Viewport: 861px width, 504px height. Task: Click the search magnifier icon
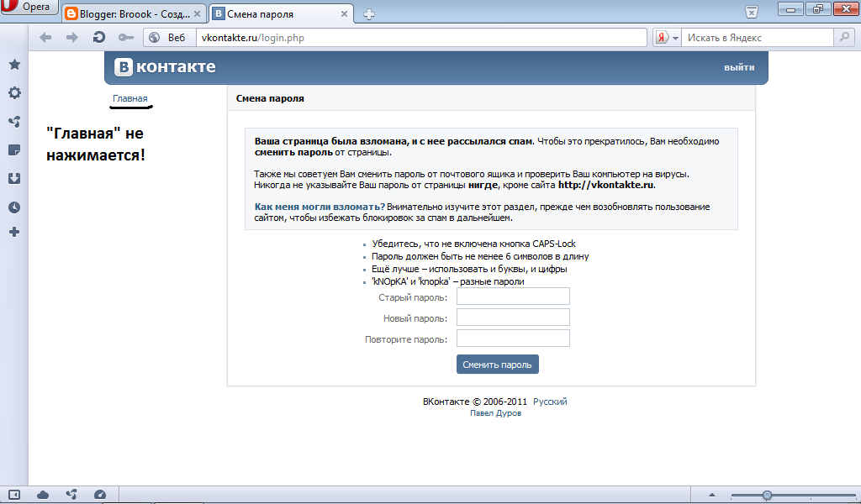click(x=844, y=37)
